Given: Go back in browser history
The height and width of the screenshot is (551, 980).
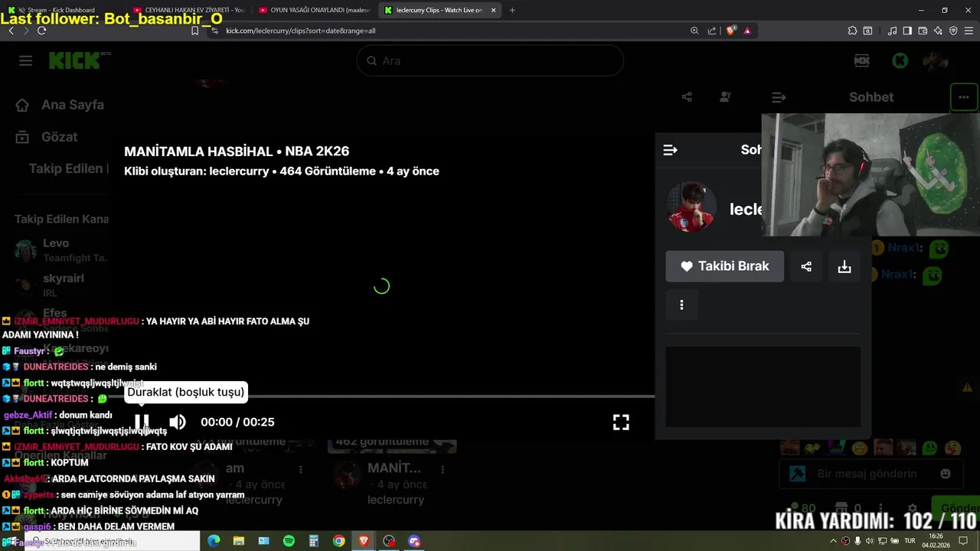Looking at the screenshot, I should (11, 31).
